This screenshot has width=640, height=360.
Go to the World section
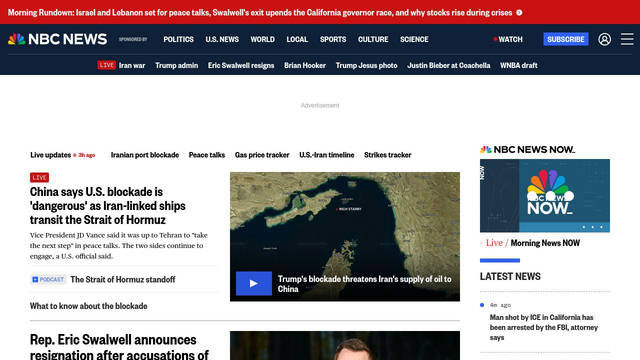(262, 39)
